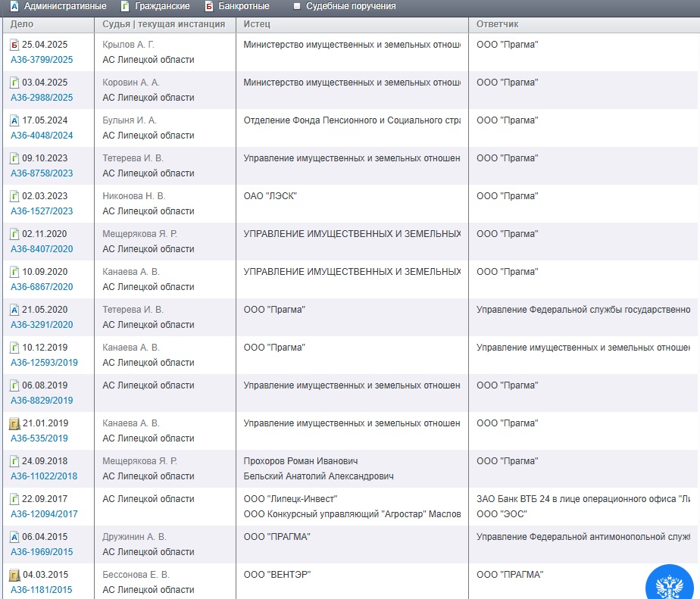Select the Административные filter tab
Viewport: 700px width, 599px height.
(x=58, y=6)
